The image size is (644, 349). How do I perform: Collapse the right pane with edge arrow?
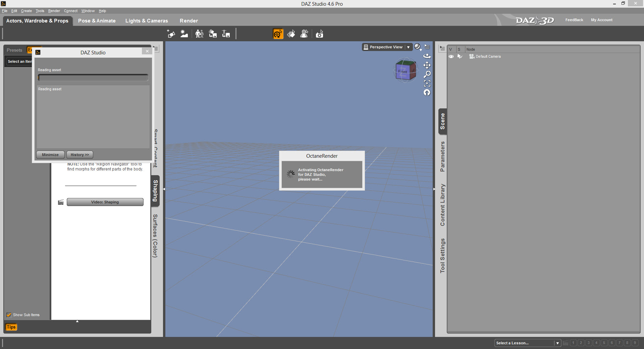[x=434, y=189]
